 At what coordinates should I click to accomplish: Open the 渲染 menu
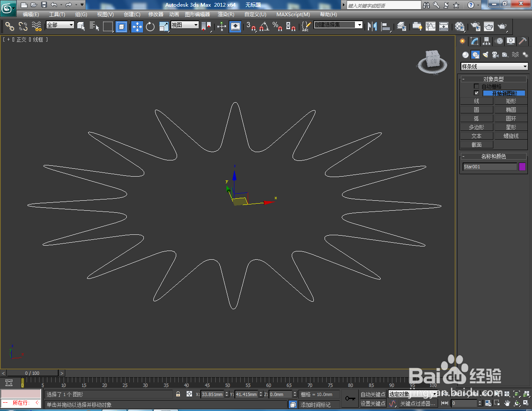(226, 14)
